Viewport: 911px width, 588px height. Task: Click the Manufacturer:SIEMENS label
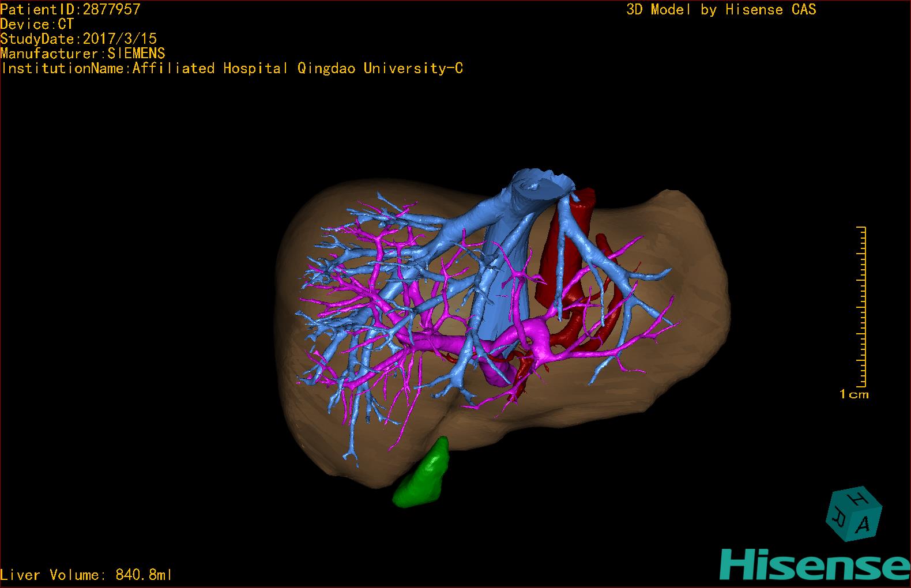tap(82, 54)
